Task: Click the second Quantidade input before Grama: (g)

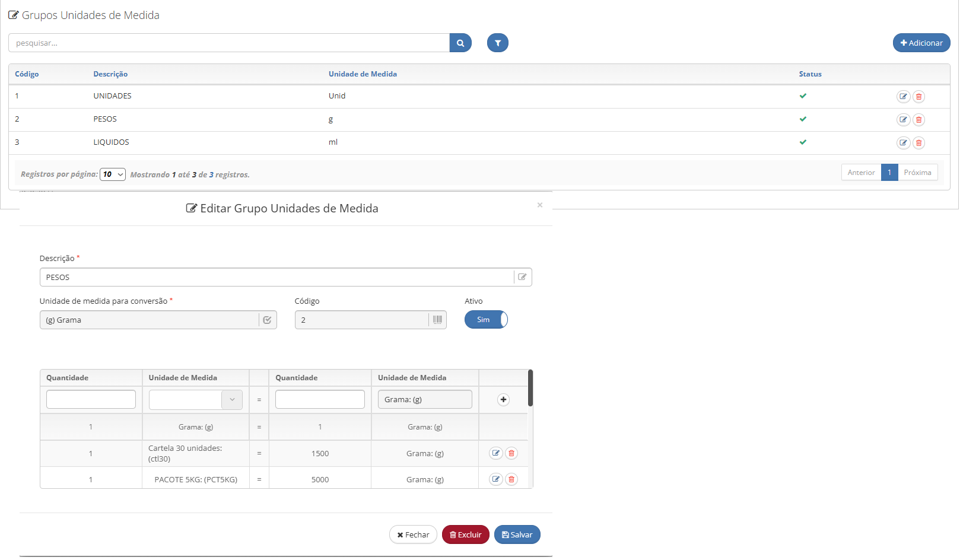Action: coord(320,399)
